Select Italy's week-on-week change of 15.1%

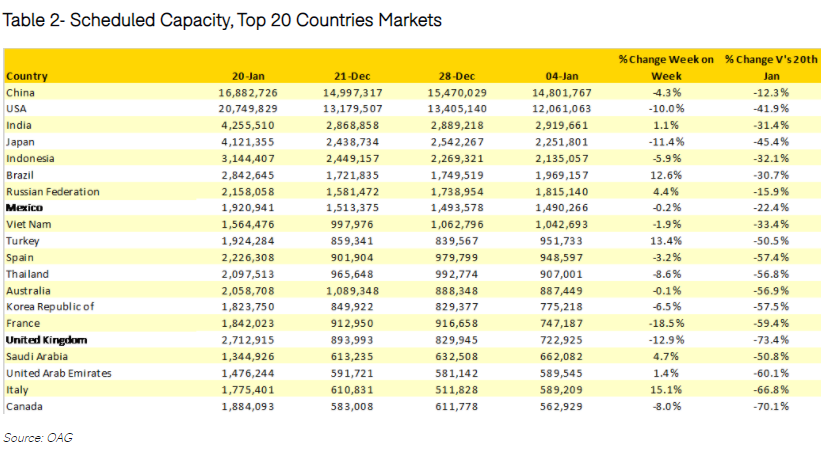(x=670, y=390)
